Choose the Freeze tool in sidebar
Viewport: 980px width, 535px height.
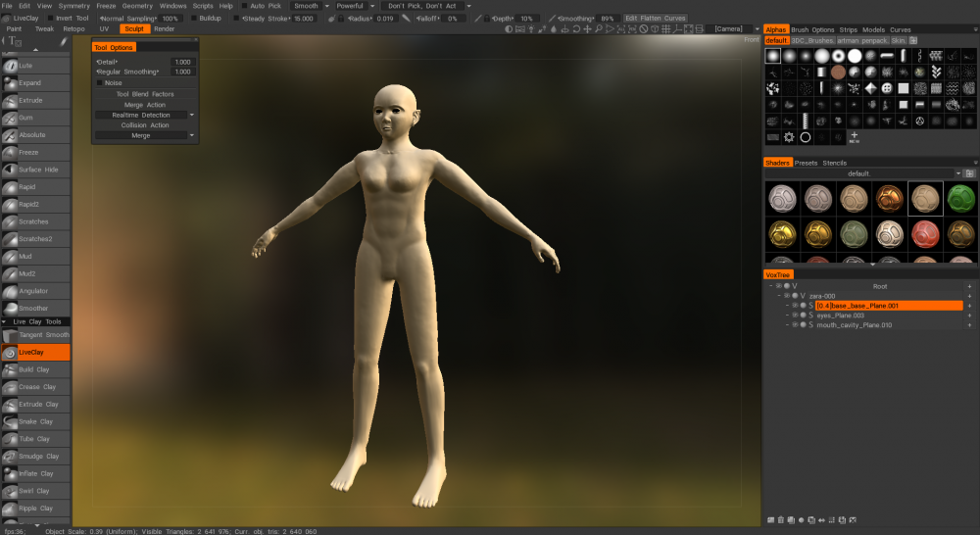35,152
